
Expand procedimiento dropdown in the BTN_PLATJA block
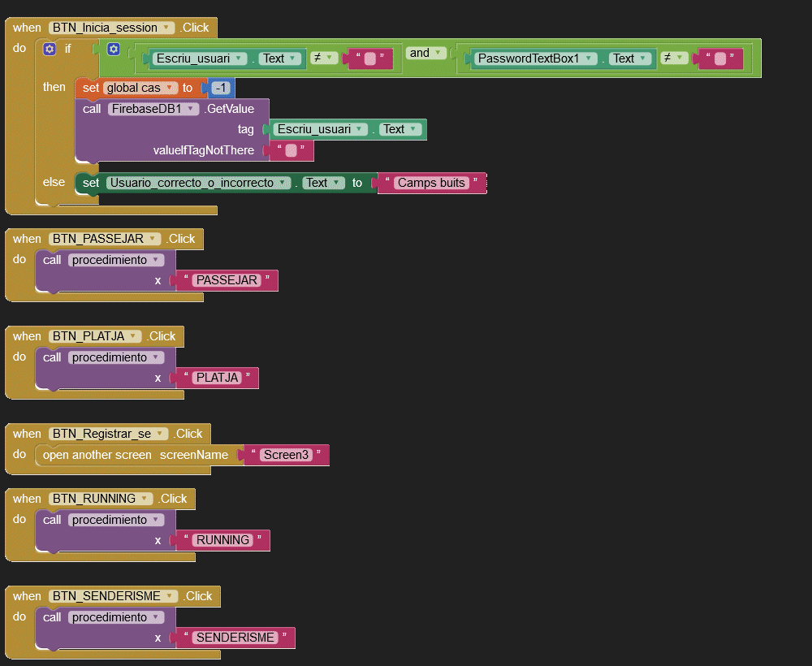[157, 357]
